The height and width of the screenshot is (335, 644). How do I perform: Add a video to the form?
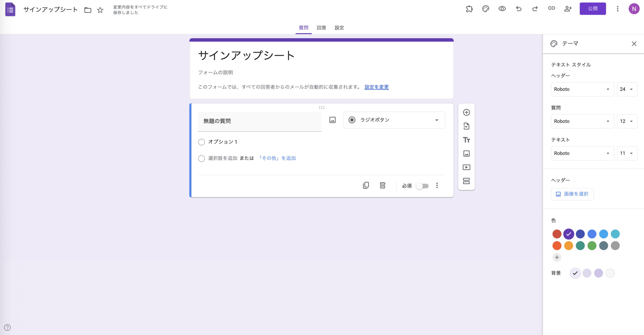(x=467, y=167)
